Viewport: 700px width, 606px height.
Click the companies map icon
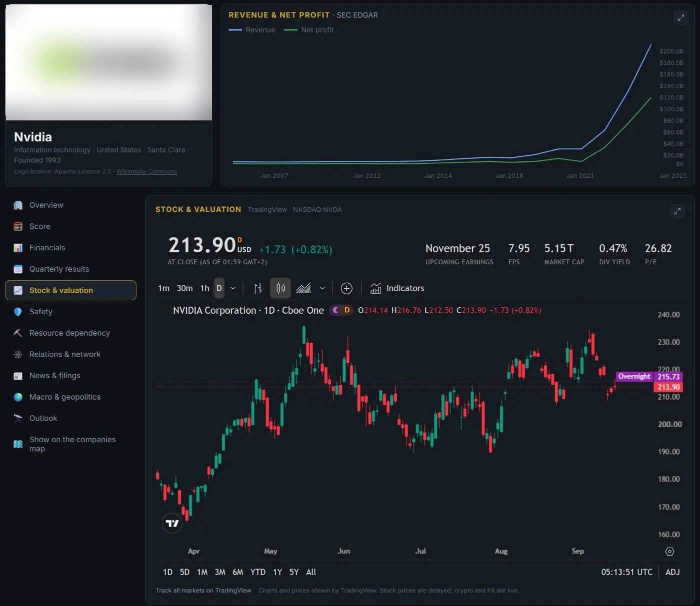point(18,444)
